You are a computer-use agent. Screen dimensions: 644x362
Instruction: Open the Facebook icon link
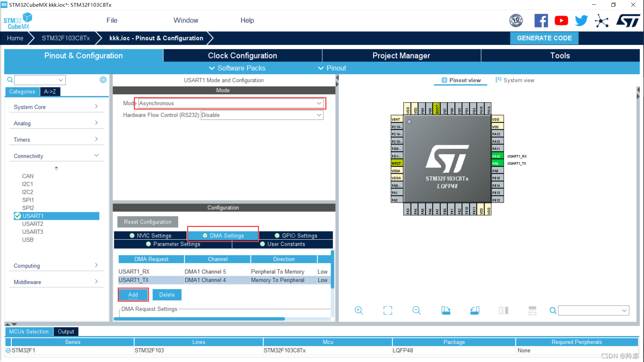pyautogui.click(x=541, y=21)
